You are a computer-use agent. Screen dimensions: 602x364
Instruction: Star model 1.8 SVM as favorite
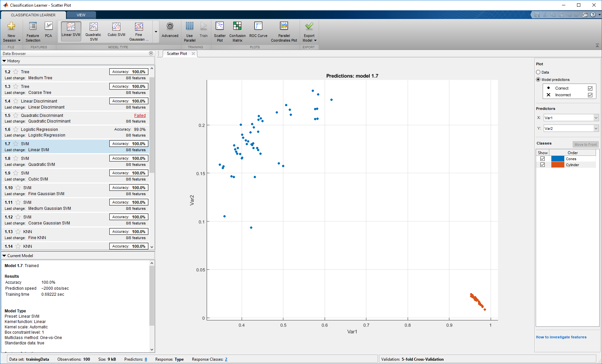click(16, 158)
